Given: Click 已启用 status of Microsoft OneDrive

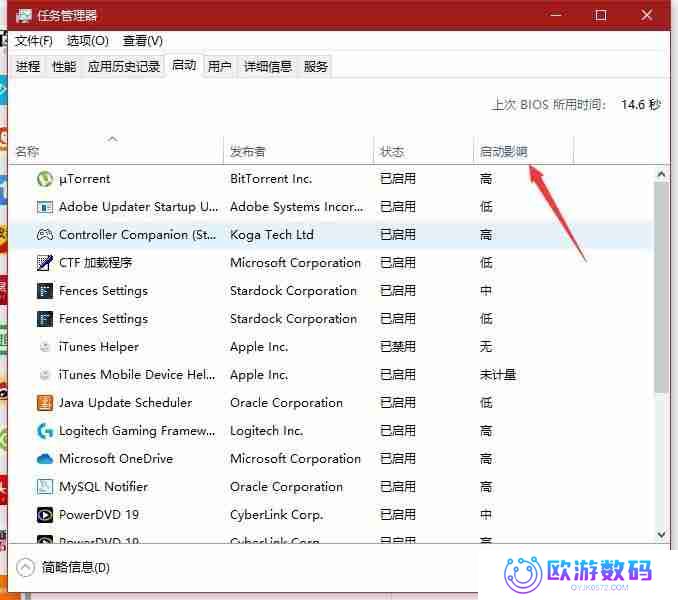Looking at the screenshot, I should [x=397, y=459].
